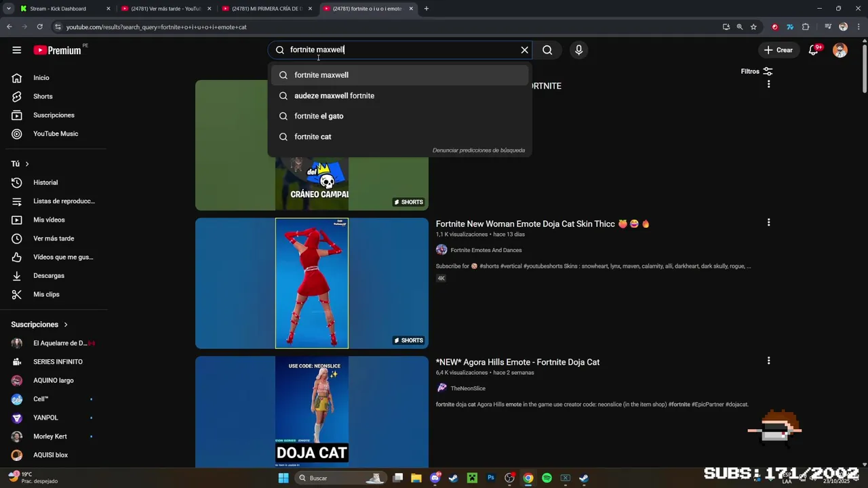Go back in Chrome navigation
The height and width of the screenshot is (488, 868).
tap(9, 27)
